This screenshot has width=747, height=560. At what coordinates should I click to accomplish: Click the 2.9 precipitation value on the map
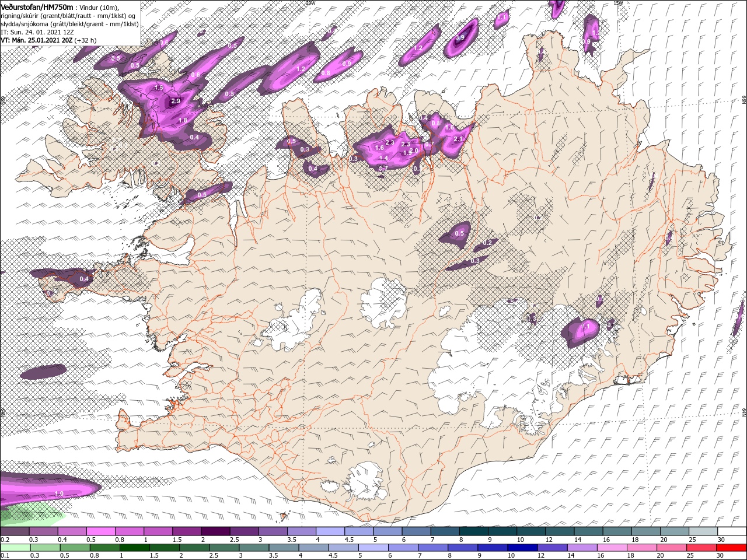pos(176,101)
